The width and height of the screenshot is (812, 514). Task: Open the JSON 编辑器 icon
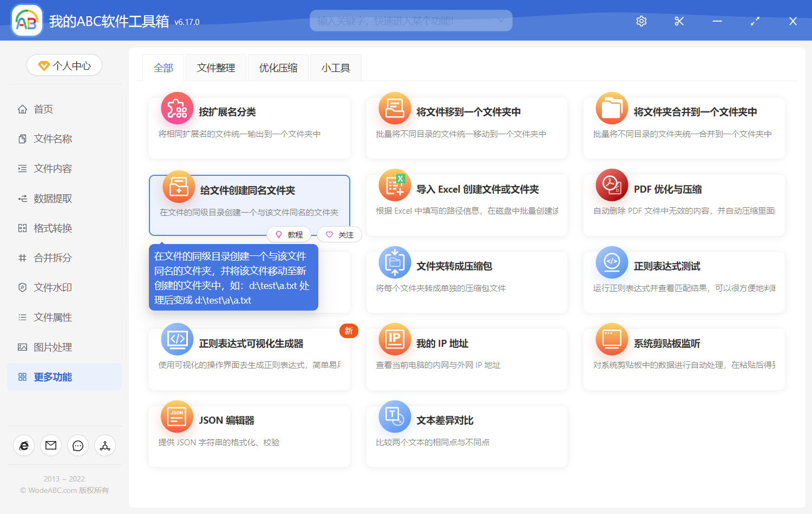(177, 417)
